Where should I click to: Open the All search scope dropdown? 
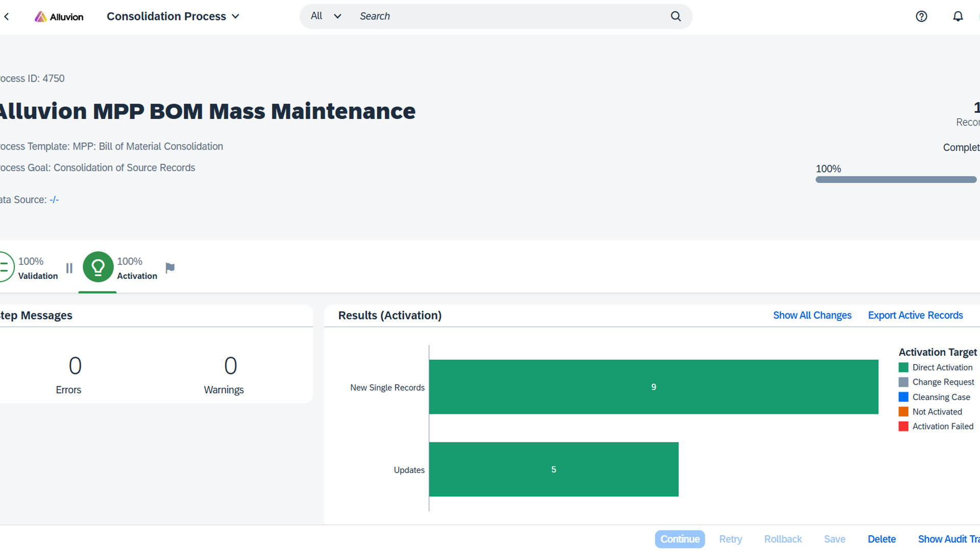[326, 16]
